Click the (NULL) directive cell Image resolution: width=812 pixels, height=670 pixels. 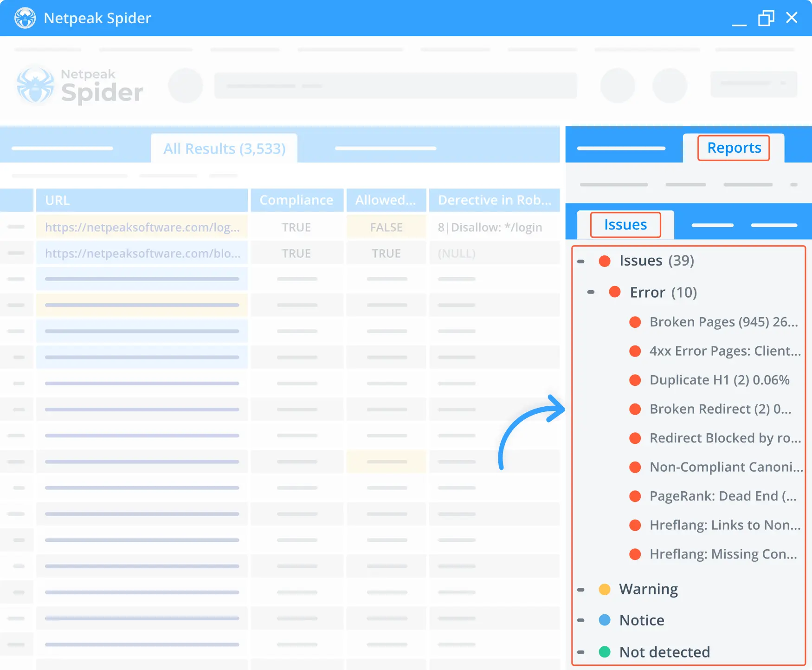click(x=494, y=254)
